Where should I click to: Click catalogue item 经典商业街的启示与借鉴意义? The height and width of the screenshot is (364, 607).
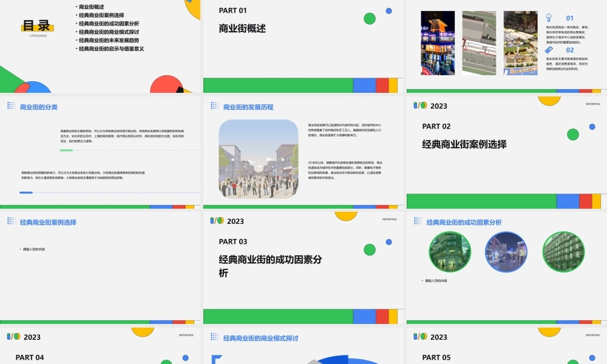click(112, 49)
